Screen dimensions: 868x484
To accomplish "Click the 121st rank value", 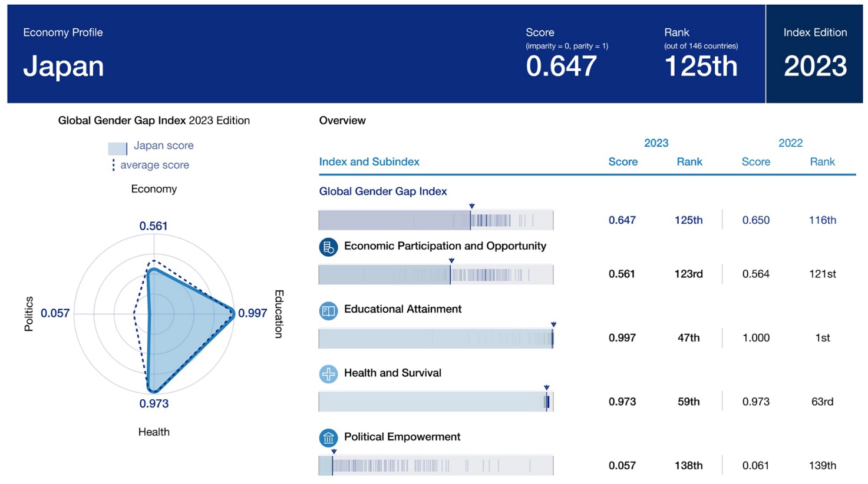I will click(823, 274).
